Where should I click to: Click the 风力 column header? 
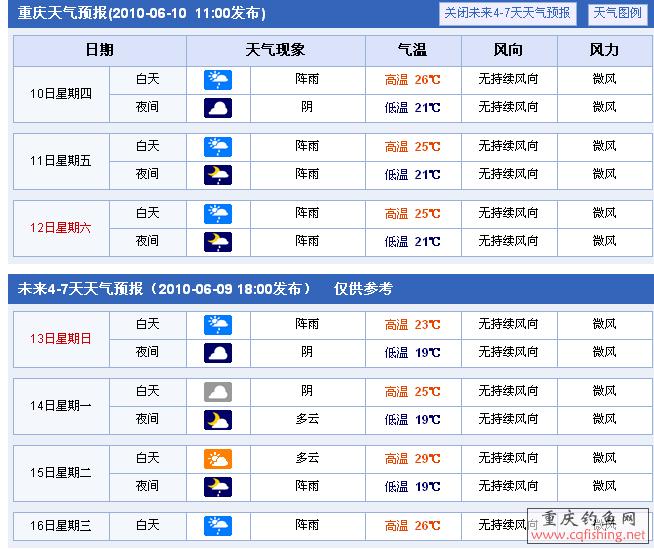(x=605, y=50)
